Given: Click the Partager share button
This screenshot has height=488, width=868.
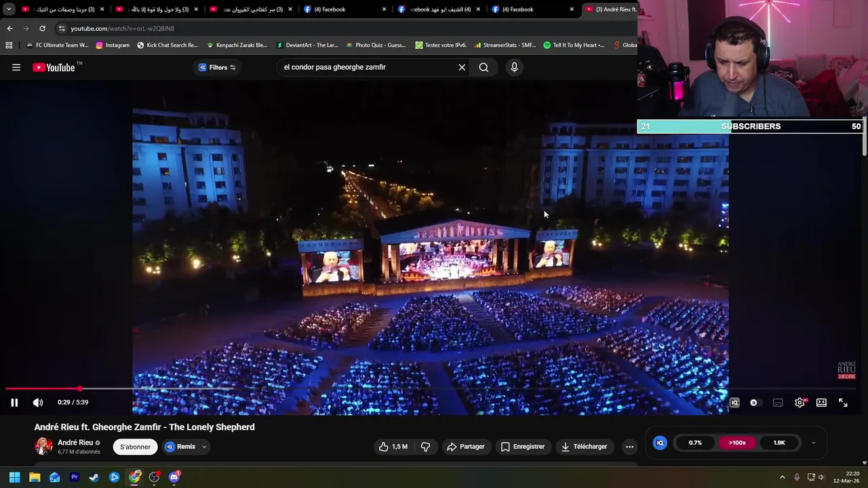Looking at the screenshot, I should pos(465,447).
